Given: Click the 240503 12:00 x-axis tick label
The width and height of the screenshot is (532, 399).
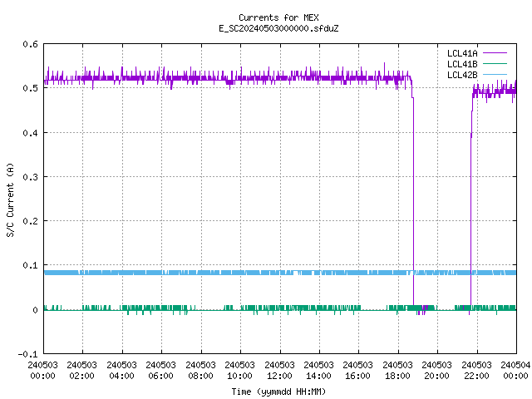Looking at the screenshot, I should [279, 371].
